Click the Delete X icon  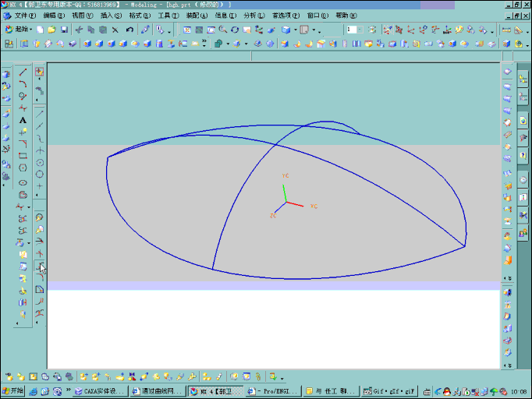coord(115,30)
